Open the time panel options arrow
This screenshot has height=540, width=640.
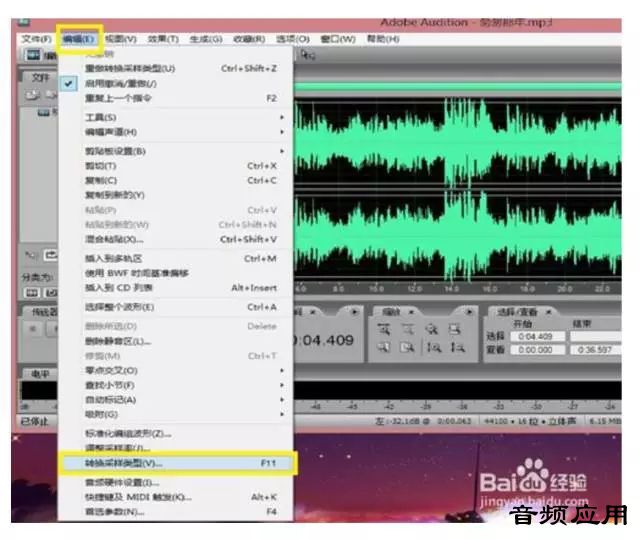[354, 312]
